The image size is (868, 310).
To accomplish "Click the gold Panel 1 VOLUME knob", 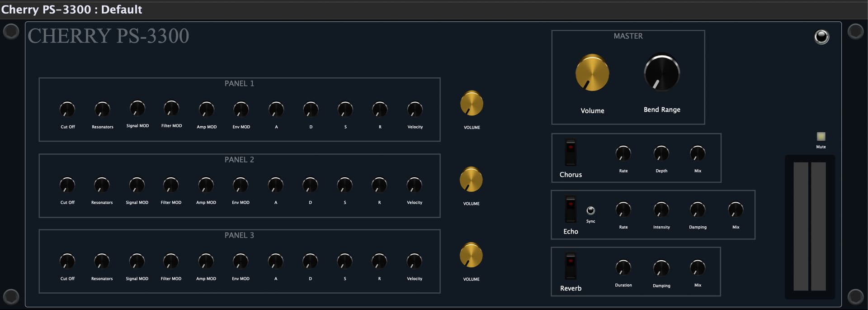I will [472, 104].
